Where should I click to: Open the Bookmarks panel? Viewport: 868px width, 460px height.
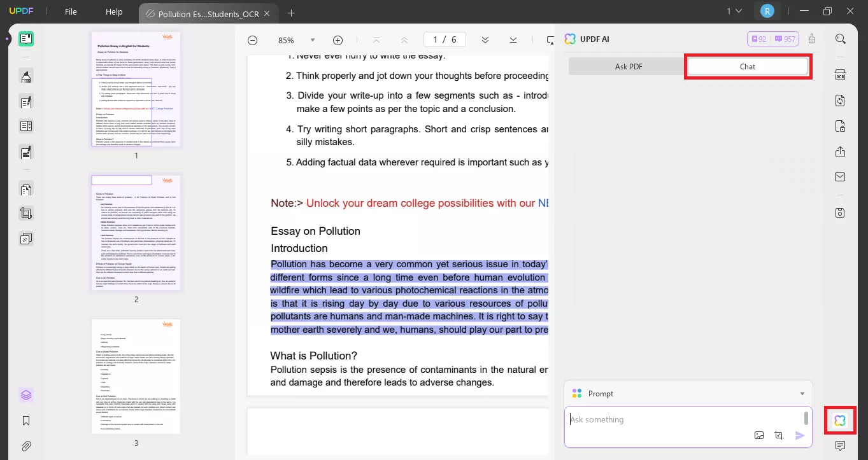(x=26, y=421)
